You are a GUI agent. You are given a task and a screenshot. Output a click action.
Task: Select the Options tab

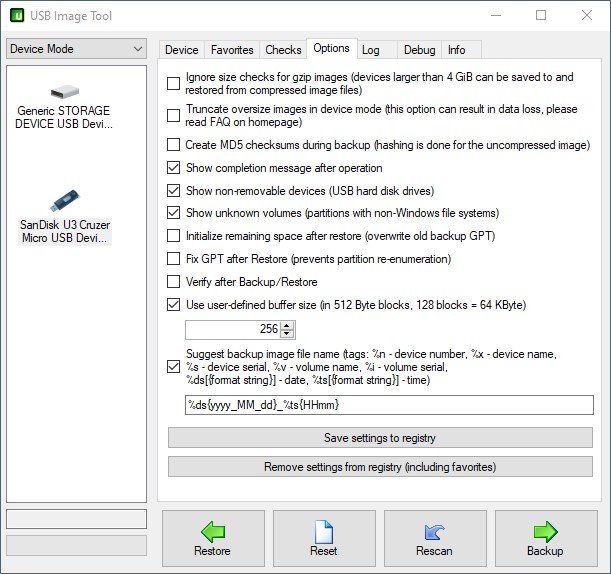click(332, 48)
